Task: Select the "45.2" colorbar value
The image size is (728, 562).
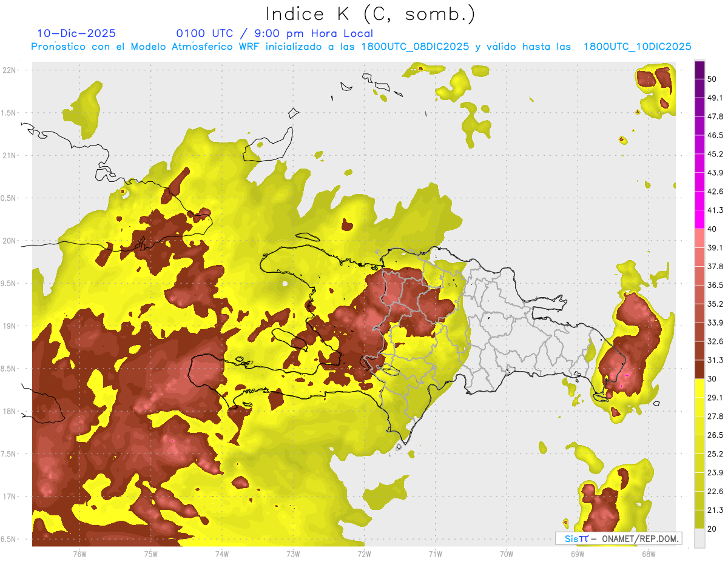Action: click(715, 154)
